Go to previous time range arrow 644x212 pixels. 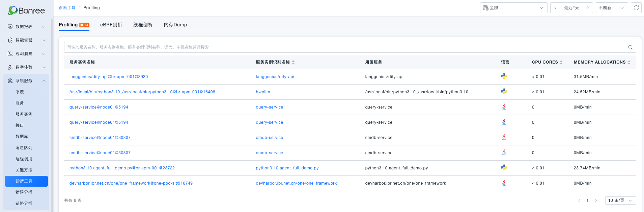tap(555, 8)
